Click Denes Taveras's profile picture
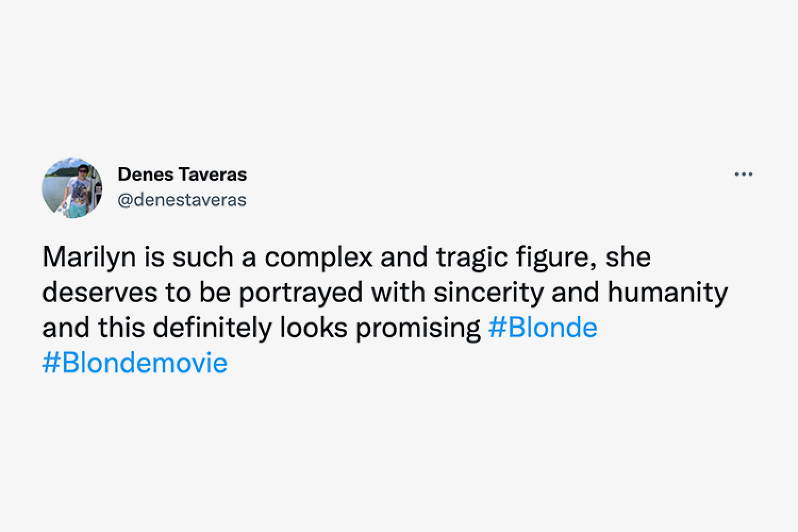798x532 pixels. pos(72,187)
